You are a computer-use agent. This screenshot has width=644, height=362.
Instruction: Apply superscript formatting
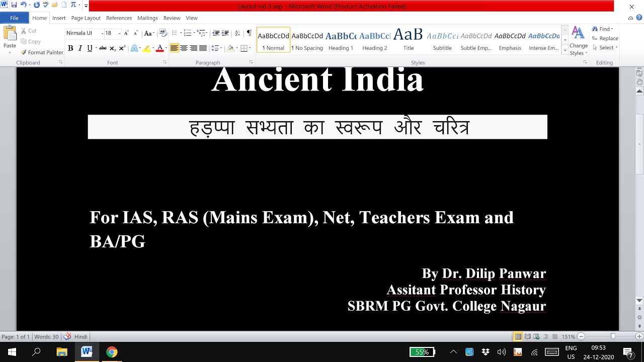pyautogui.click(x=122, y=48)
